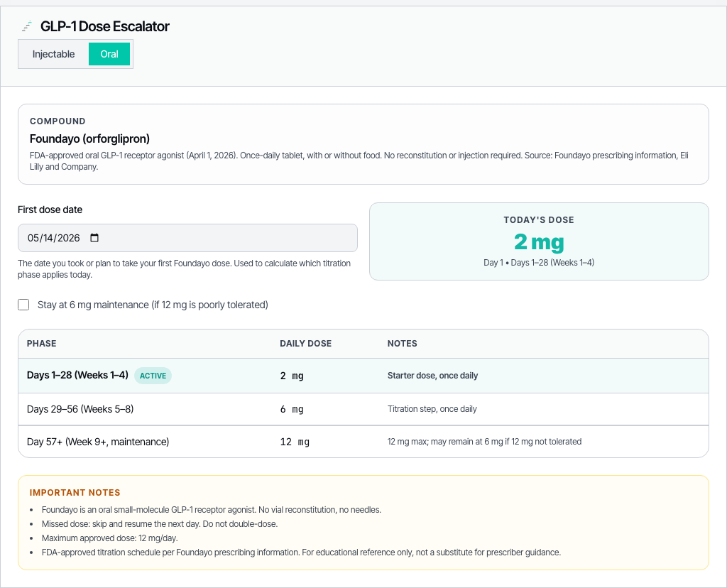
Task: Click the COMPOUND section label
Action: click(58, 121)
